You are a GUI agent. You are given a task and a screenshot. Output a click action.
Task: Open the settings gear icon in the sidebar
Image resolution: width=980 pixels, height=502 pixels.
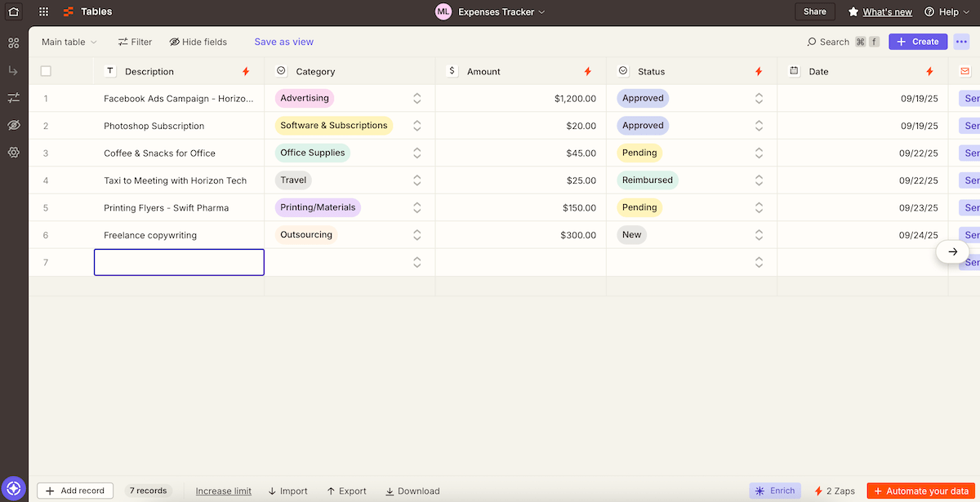click(x=13, y=153)
